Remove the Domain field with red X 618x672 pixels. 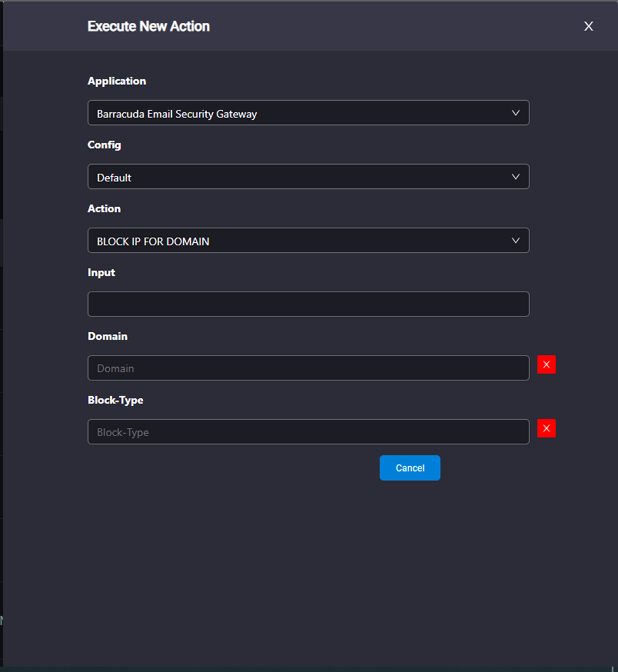pos(546,365)
